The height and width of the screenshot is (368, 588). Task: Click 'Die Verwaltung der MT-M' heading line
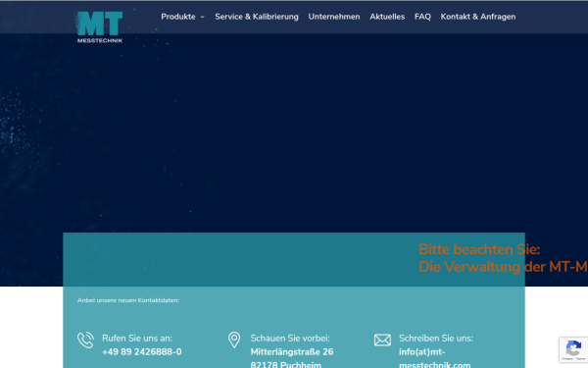point(503,267)
